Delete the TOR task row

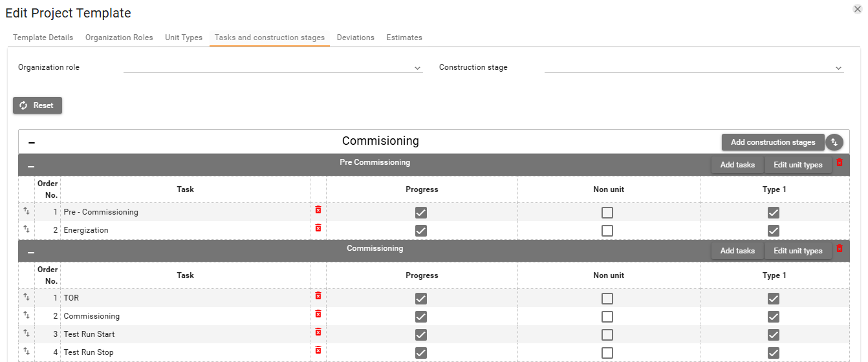(318, 296)
